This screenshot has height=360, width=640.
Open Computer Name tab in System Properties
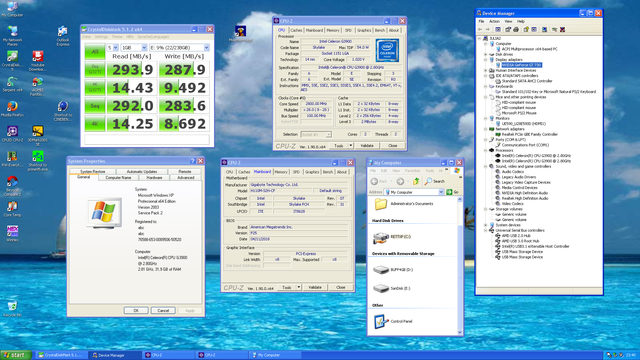click(118, 178)
